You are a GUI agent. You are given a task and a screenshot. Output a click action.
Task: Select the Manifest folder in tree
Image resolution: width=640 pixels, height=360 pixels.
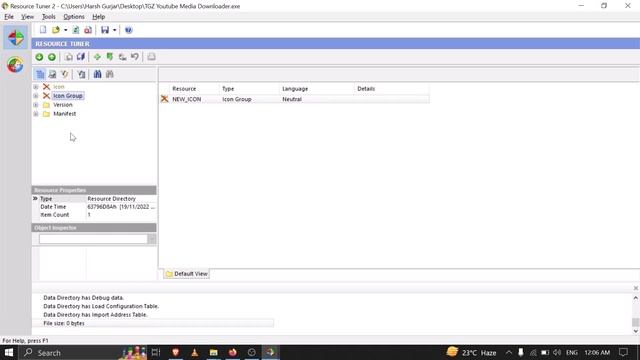(x=64, y=114)
